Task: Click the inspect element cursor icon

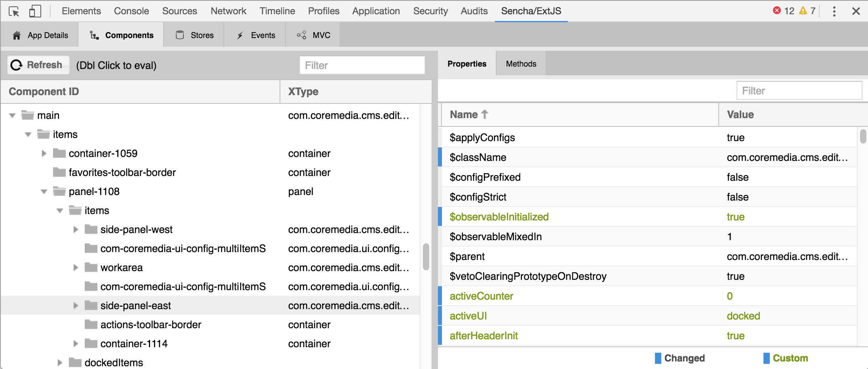Action: (x=13, y=11)
